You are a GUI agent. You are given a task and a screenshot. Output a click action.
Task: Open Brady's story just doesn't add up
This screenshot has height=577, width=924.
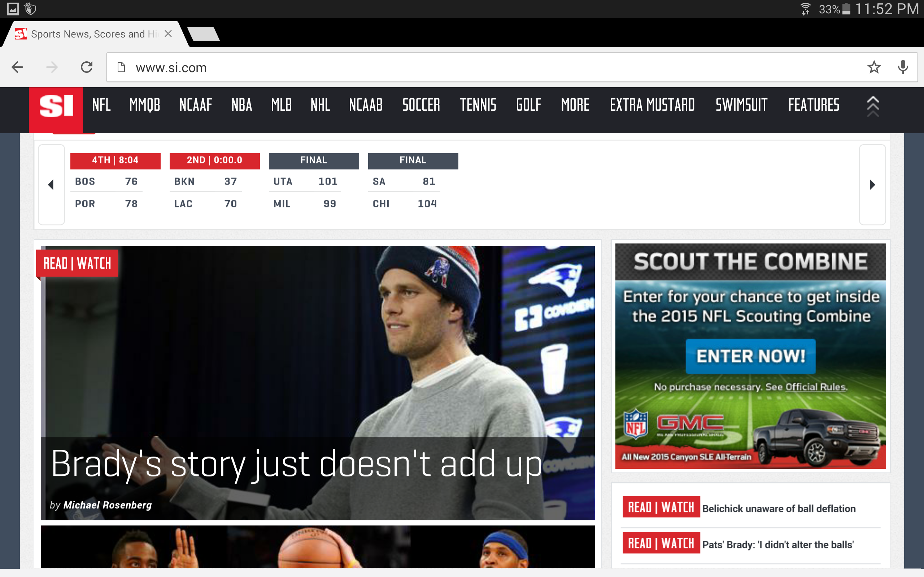click(296, 464)
